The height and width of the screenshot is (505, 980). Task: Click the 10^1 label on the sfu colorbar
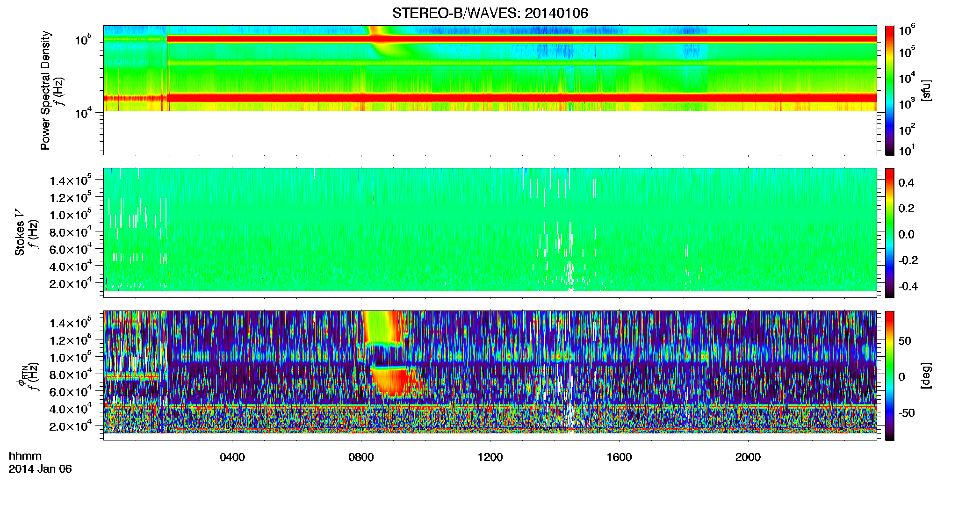(x=907, y=151)
